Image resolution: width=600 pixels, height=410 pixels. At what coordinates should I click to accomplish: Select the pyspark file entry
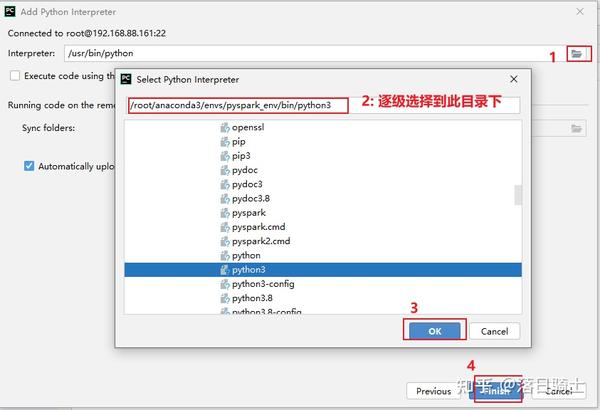pos(323,213)
